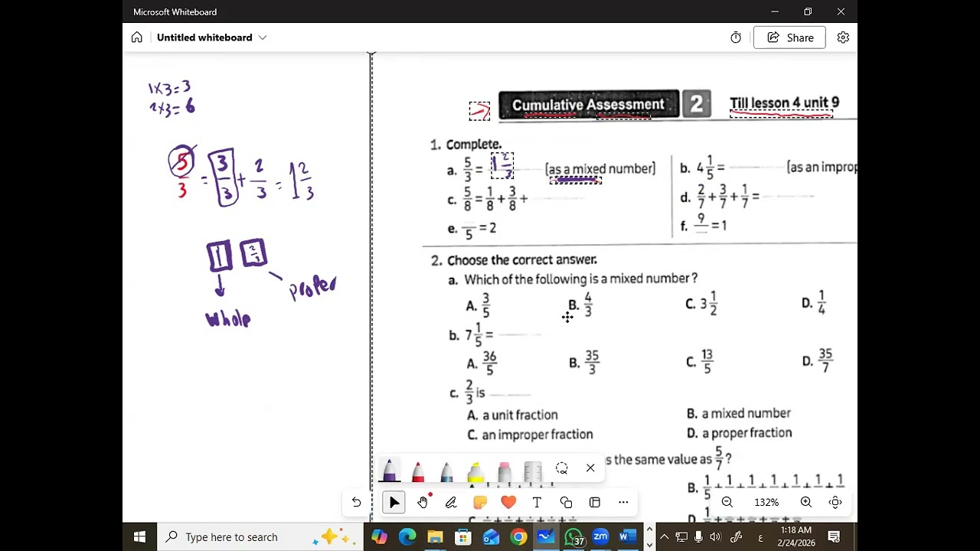Go to the Whiteboard home screen

(137, 37)
